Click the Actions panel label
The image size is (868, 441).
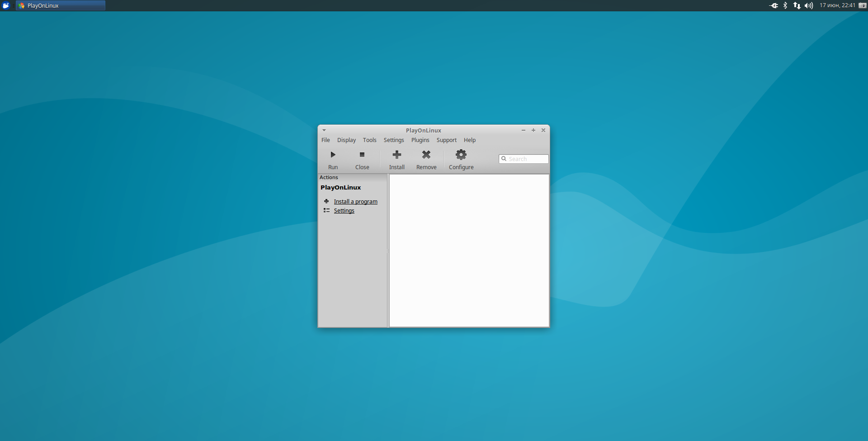(329, 177)
